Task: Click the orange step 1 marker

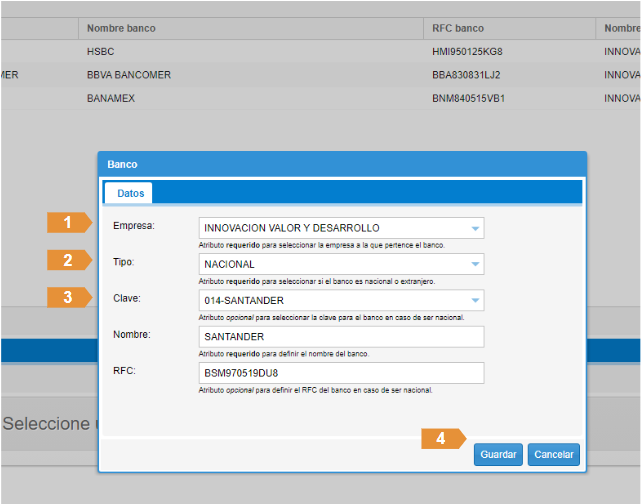Action: click(69, 223)
